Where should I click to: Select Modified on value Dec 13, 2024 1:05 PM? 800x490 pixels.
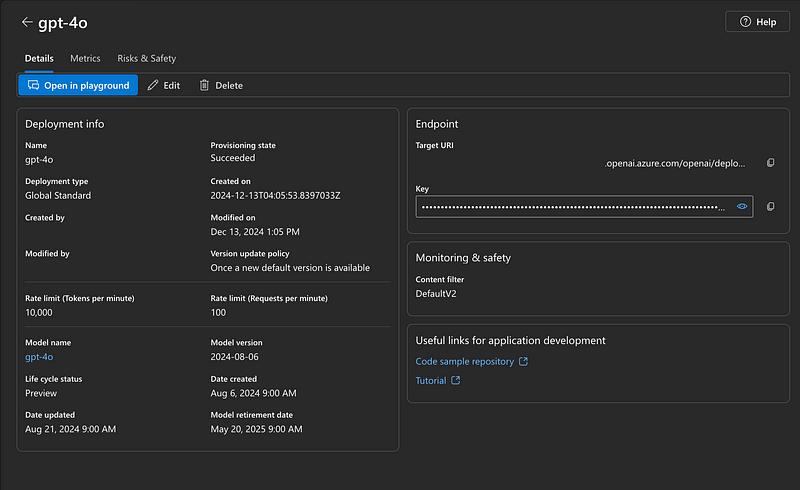(255, 232)
